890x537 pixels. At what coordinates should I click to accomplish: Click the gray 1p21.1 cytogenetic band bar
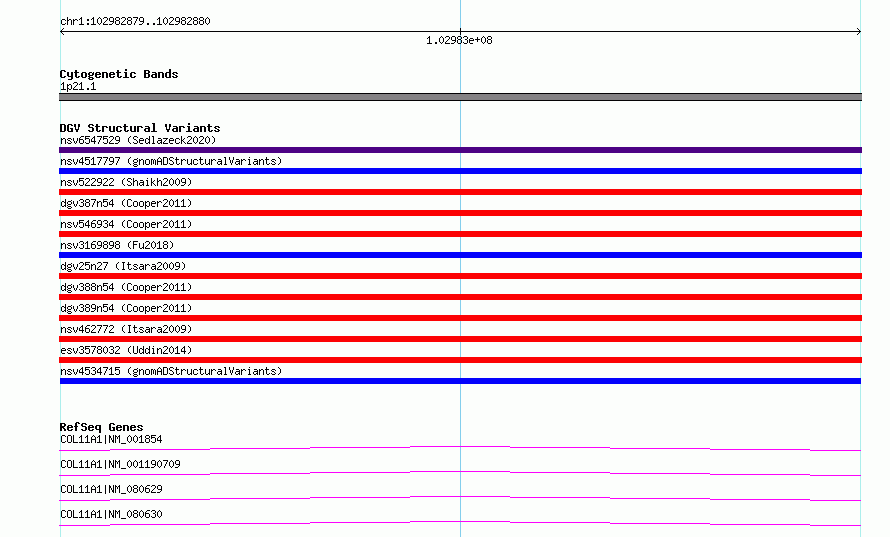click(x=460, y=97)
